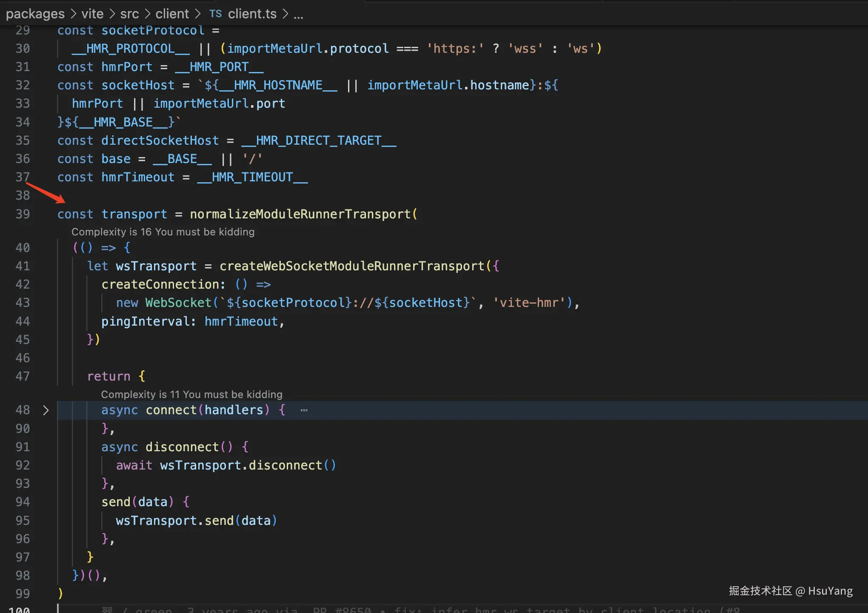Click the chevron separator after 'packages' breadcrumb
The width and height of the screenshot is (868, 613).
[73, 14]
